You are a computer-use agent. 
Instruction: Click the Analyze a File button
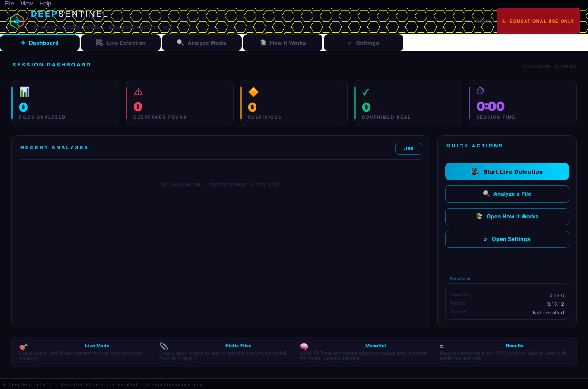[507, 194]
